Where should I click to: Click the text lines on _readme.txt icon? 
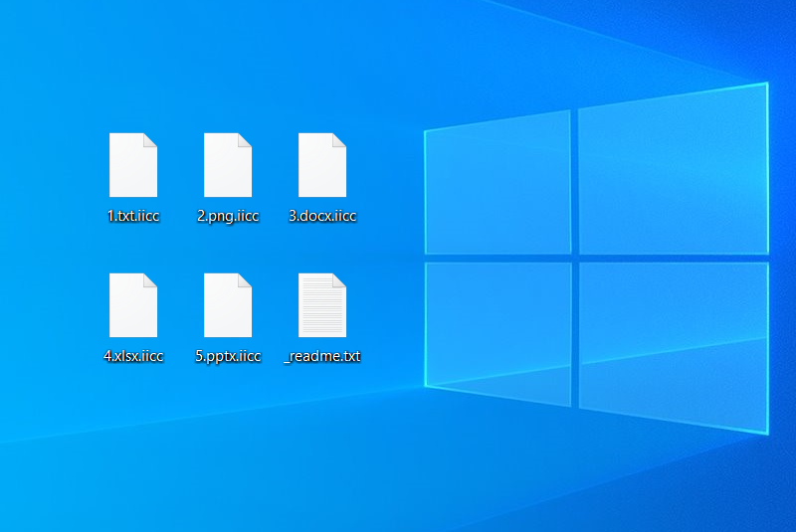(x=320, y=308)
